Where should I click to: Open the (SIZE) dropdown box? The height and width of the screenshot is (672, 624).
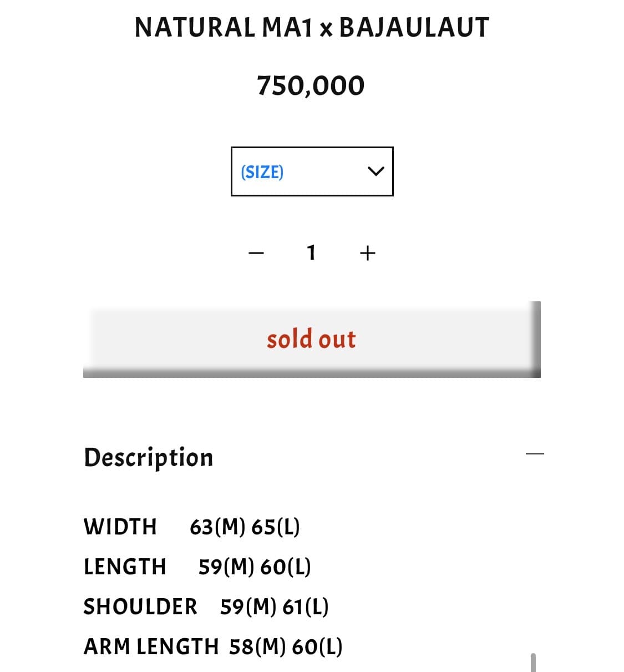312,171
